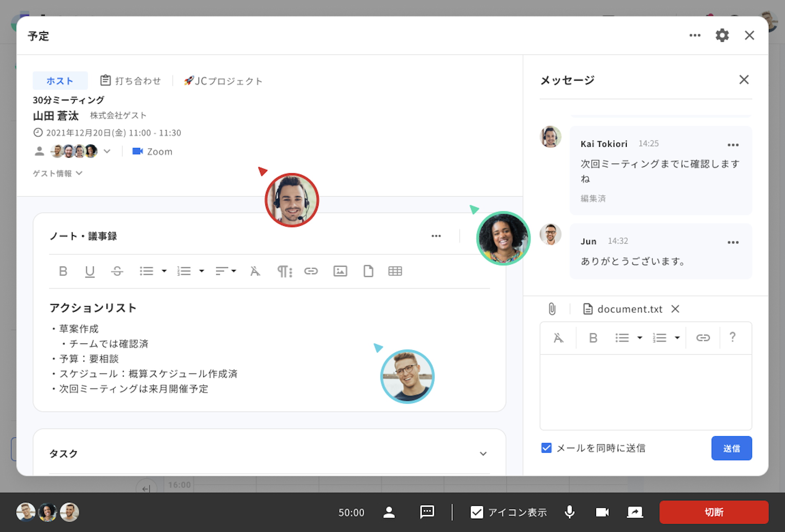Insert a link in notes editor
785x532 pixels.
(x=311, y=271)
